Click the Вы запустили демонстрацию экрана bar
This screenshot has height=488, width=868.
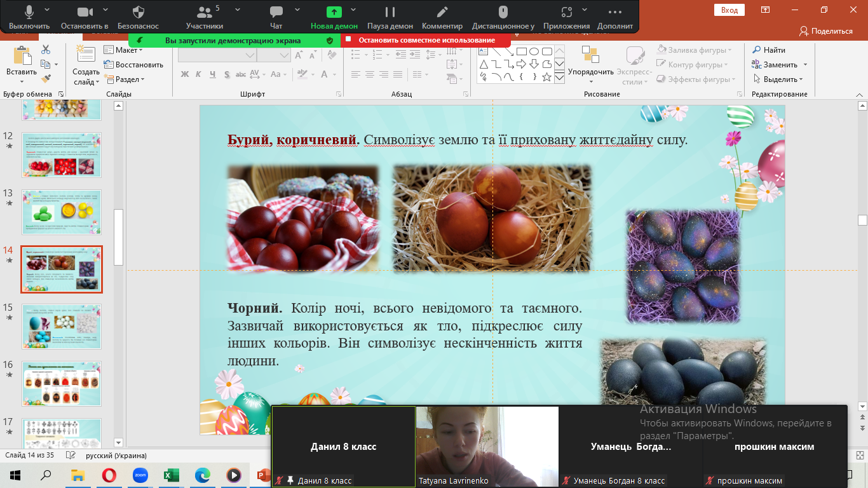pyautogui.click(x=234, y=40)
